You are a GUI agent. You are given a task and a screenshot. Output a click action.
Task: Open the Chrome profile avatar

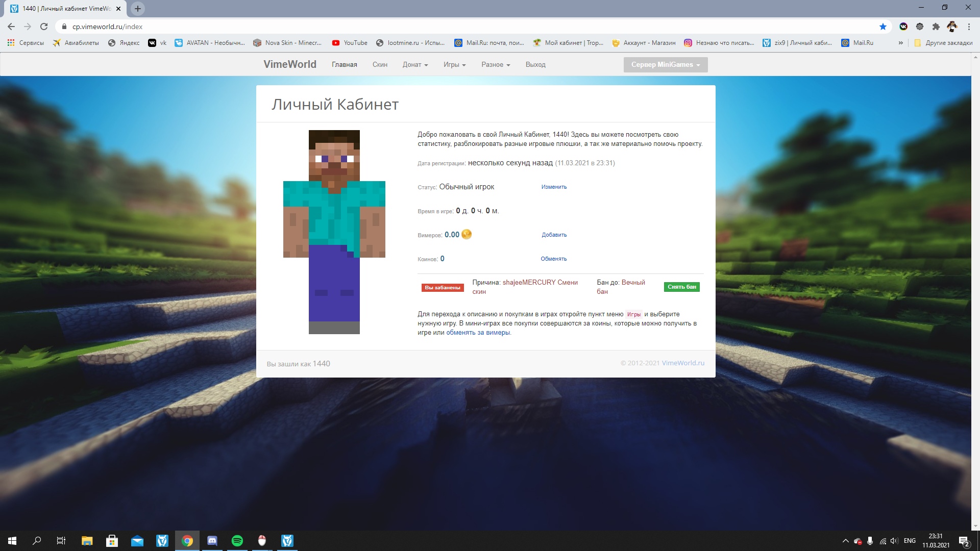(x=952, y=27)
